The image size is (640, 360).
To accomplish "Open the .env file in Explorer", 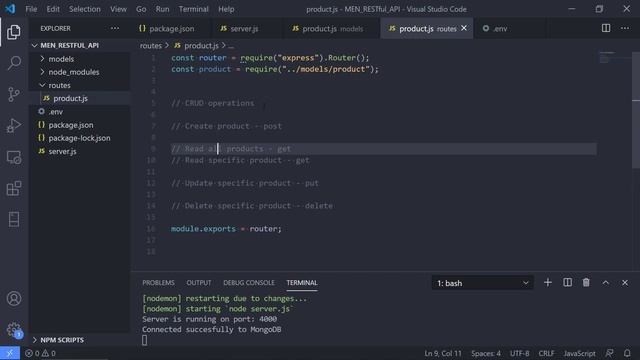I will coord(80,111).
